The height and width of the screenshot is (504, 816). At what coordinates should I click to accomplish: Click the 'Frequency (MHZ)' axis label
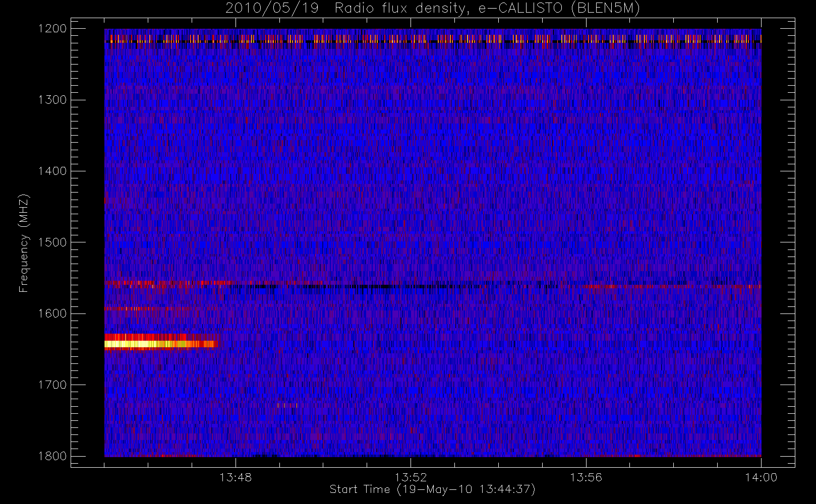pyautogui.click(x=24, y=243)
